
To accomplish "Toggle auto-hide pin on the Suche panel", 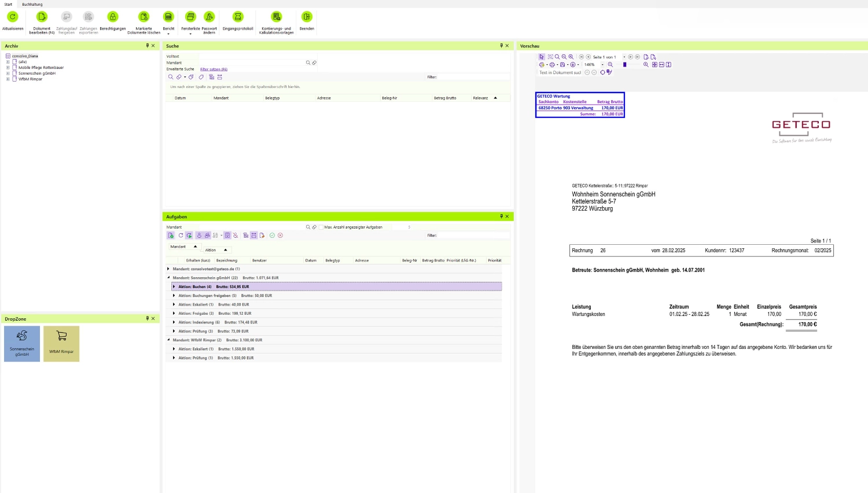I will coord(501,46).
